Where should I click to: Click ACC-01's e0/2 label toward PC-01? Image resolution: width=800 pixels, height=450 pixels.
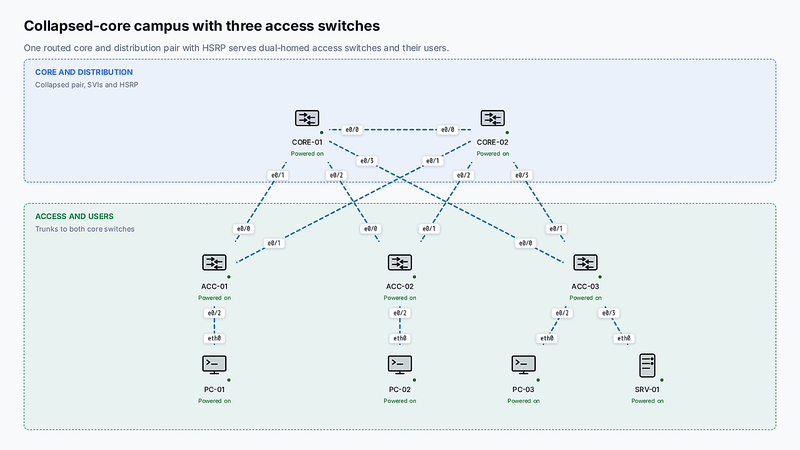point(214,313)
